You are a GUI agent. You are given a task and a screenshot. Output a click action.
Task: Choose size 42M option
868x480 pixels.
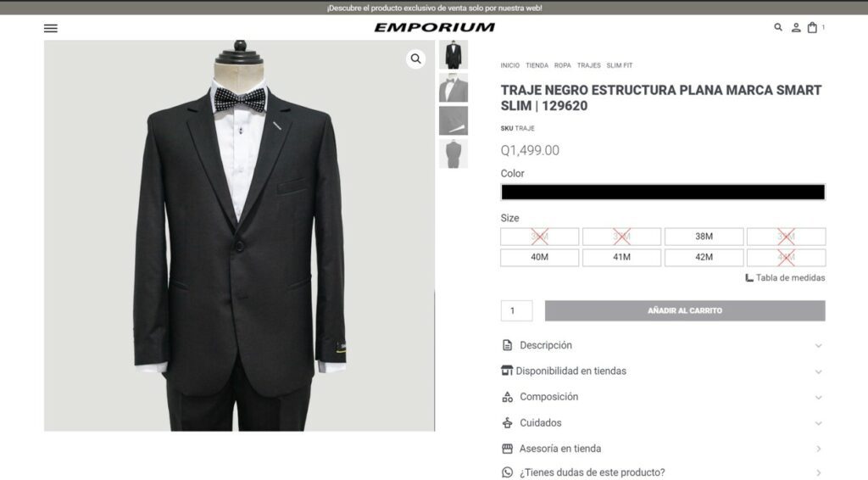pyautogui.click(x=704, y=258)
